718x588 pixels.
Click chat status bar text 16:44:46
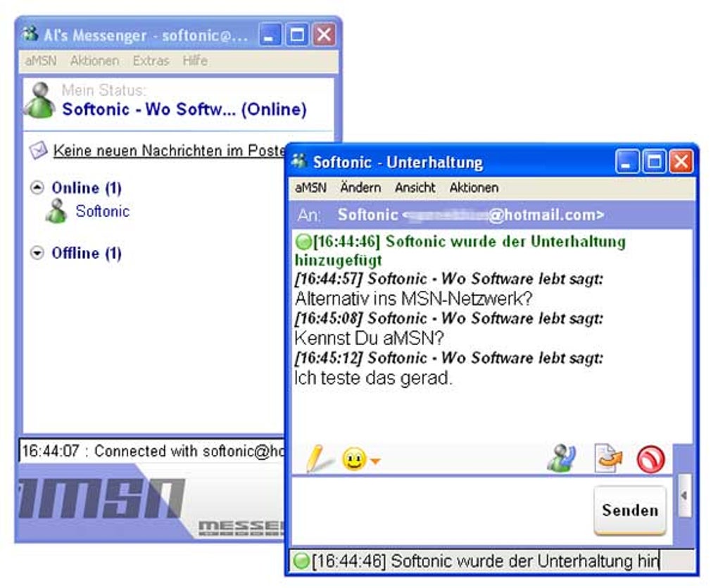pyautogui.click(x=484, y=561)
